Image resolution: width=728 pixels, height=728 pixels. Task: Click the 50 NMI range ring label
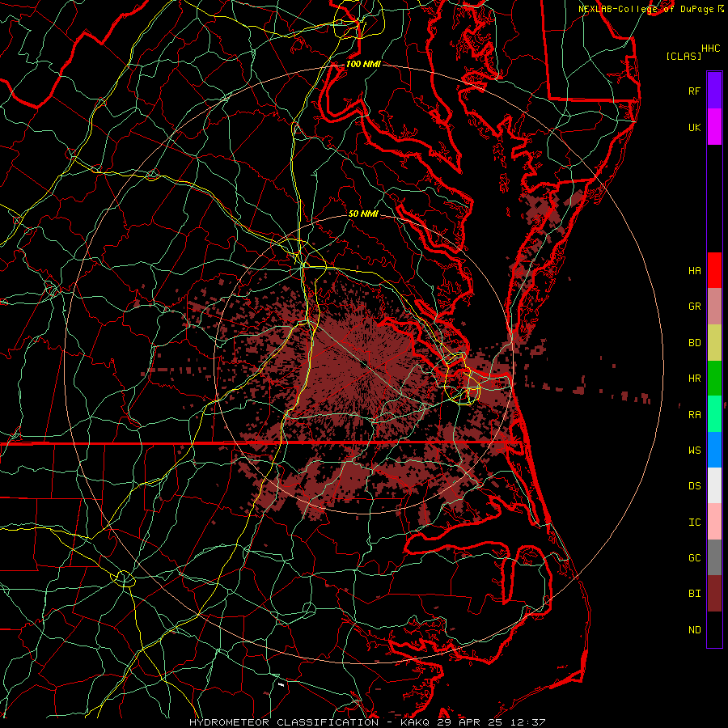[x=363, y=214]
